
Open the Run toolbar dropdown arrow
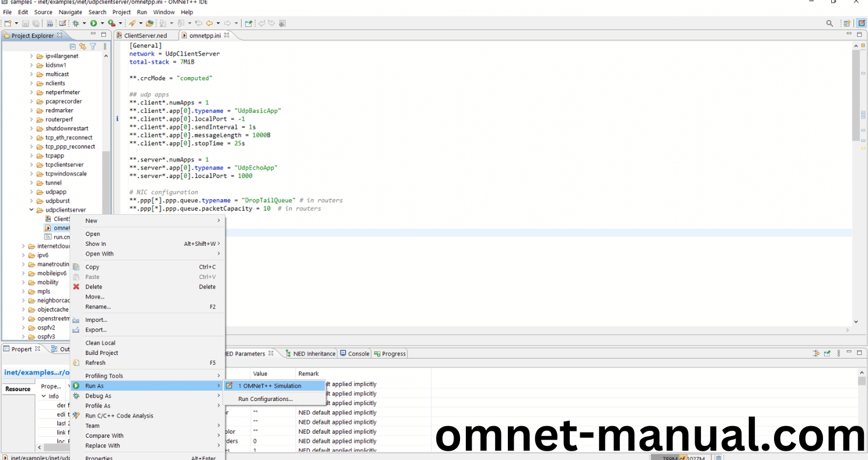pyautogui.click(x=102, y=23)
